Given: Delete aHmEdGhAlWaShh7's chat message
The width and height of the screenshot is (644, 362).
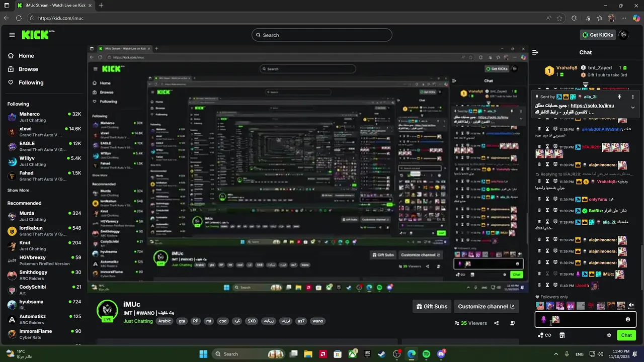Looking at the screenshot, I should [539, 129].
